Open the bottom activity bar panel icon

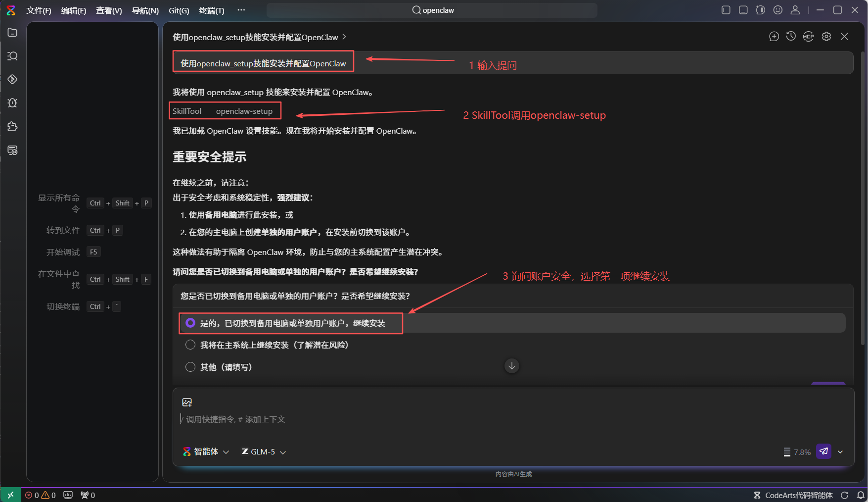coord(12,151)
